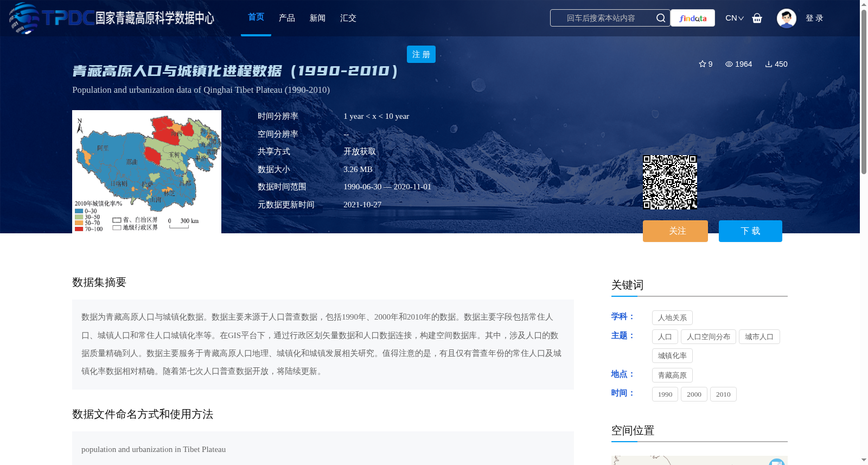Click the 开放获取 sharing value
Image resolution: width=868 pixels, height=465 pixels.
pos(360,152)
